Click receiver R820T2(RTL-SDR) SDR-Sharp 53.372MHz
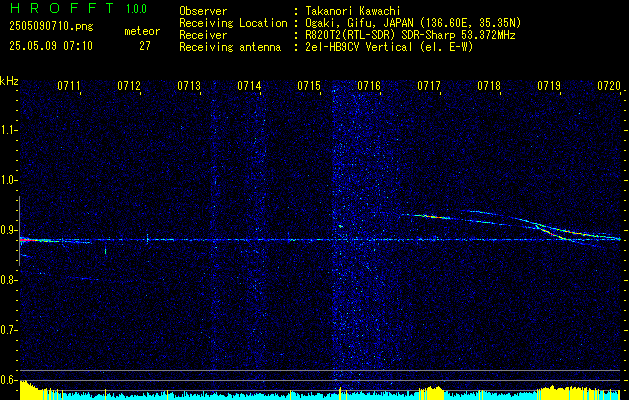This screenshot has height=400, width=629. tap(410, 35)
